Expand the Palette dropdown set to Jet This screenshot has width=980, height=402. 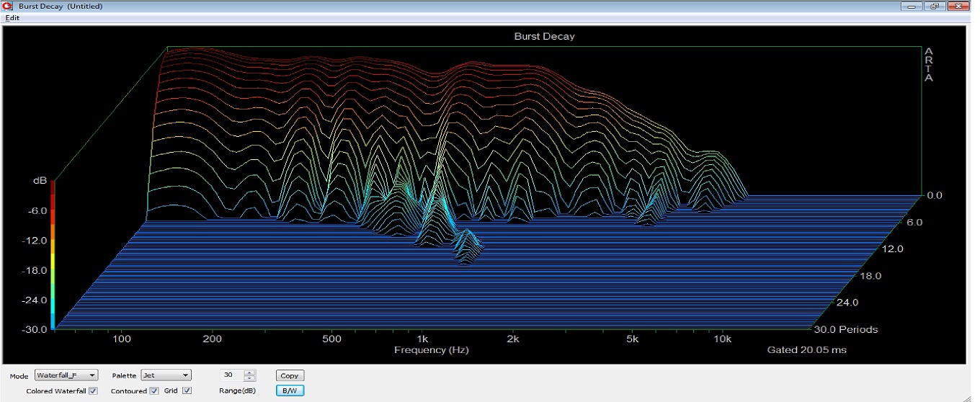click(x=166, y=375)
